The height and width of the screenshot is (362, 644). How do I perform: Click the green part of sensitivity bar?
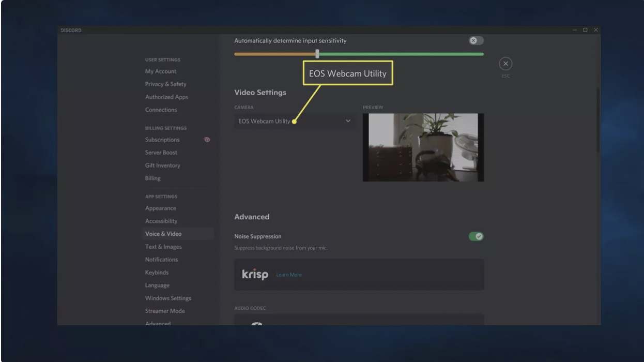point(401,54)
